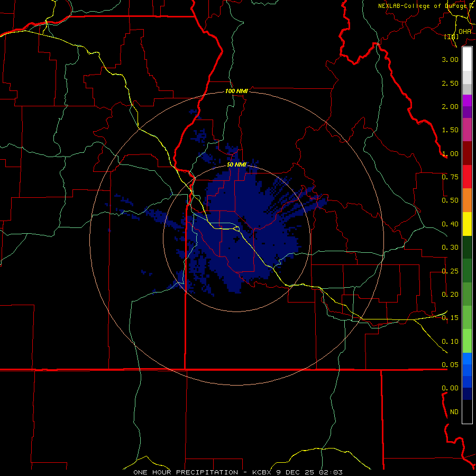Select the yellow legend swatch

point(467,224)
